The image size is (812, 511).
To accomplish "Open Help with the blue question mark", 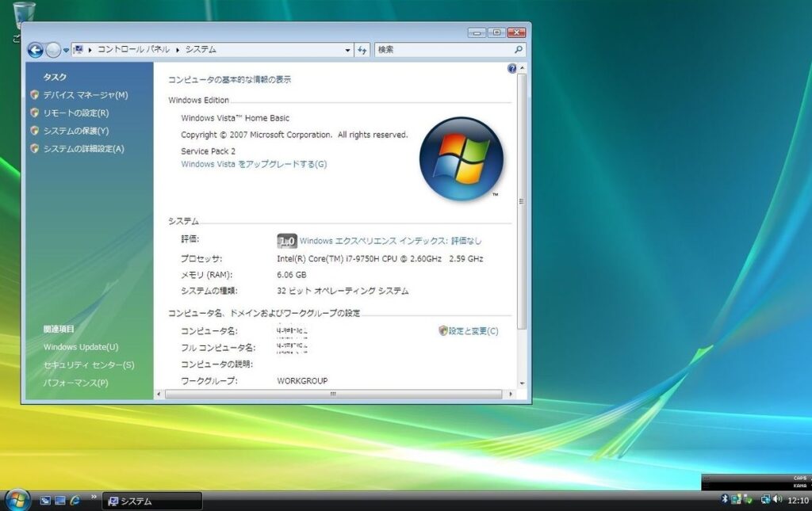I will (x=511, y=68).
